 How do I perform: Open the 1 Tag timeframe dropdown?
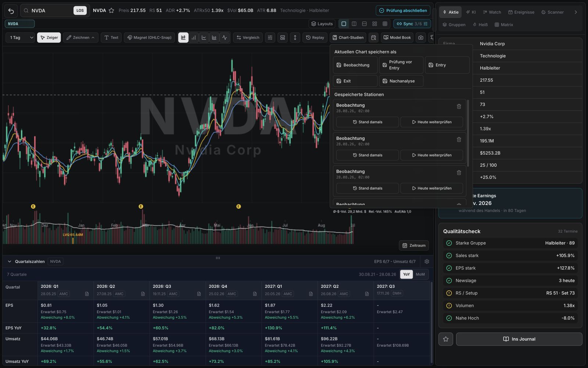point(20,38)
